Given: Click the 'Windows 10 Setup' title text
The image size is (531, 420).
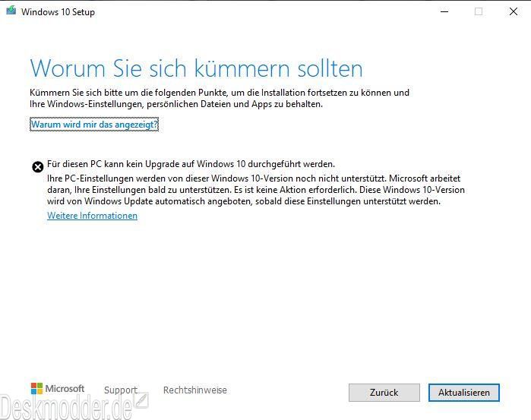Looking at the screenshot, I should tap(58, 12).
